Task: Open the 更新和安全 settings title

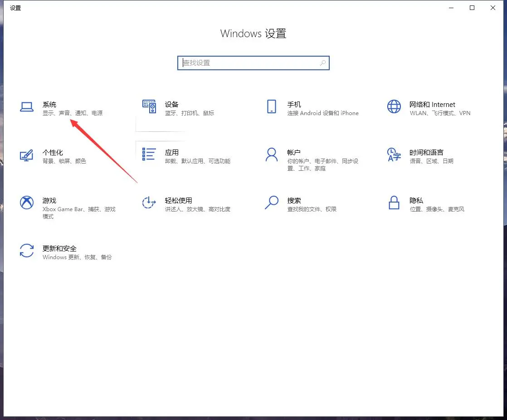Action: click(x=59, y=248)
